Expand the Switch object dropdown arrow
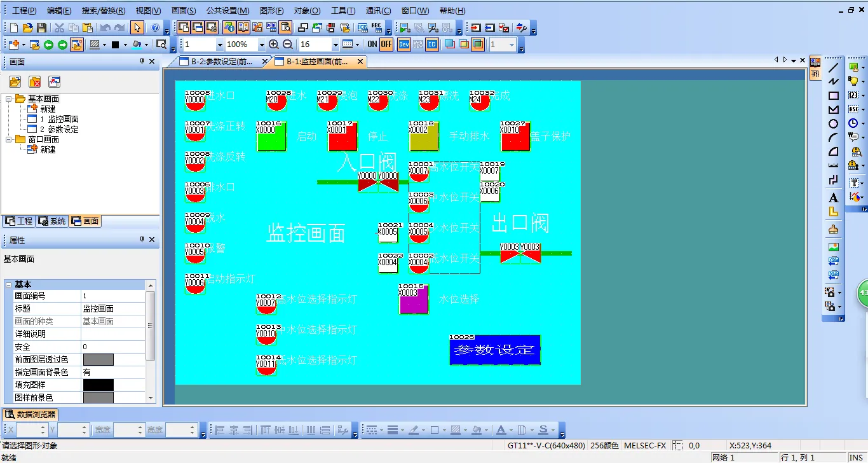 coord(863,67)
